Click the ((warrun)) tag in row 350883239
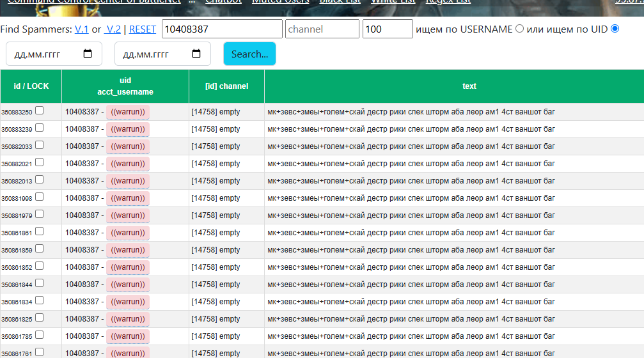Viewport: 644px width, 358px height. 128,129
